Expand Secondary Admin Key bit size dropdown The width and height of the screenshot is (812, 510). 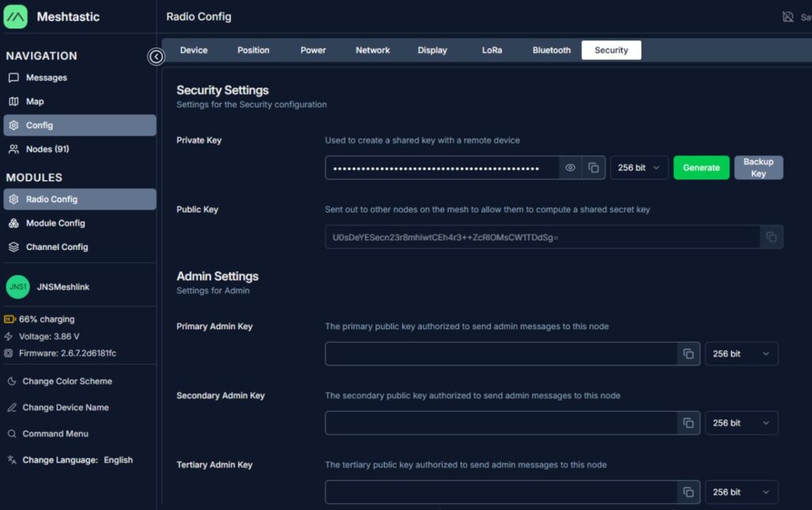(x=741, y=423)
